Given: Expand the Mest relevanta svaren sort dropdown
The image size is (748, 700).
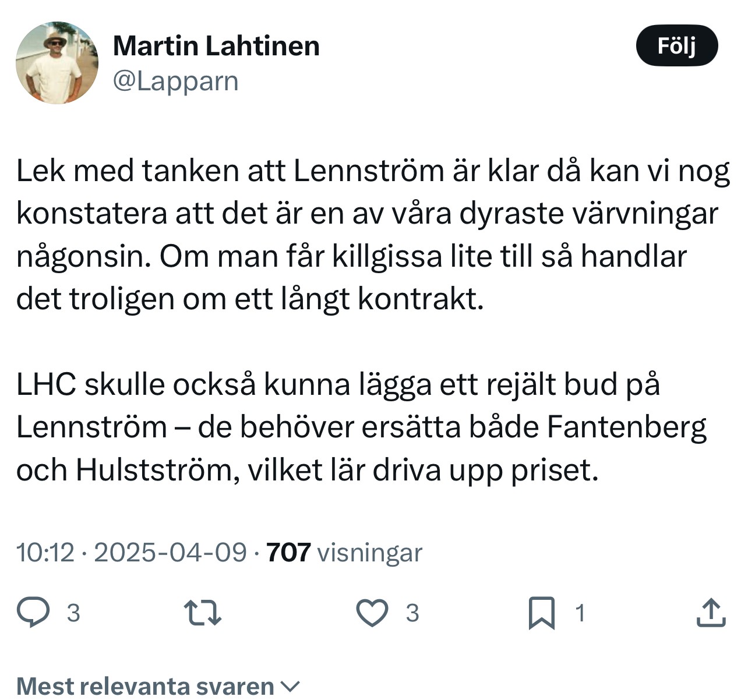Looking at the screenshot, I should [146, 687].
